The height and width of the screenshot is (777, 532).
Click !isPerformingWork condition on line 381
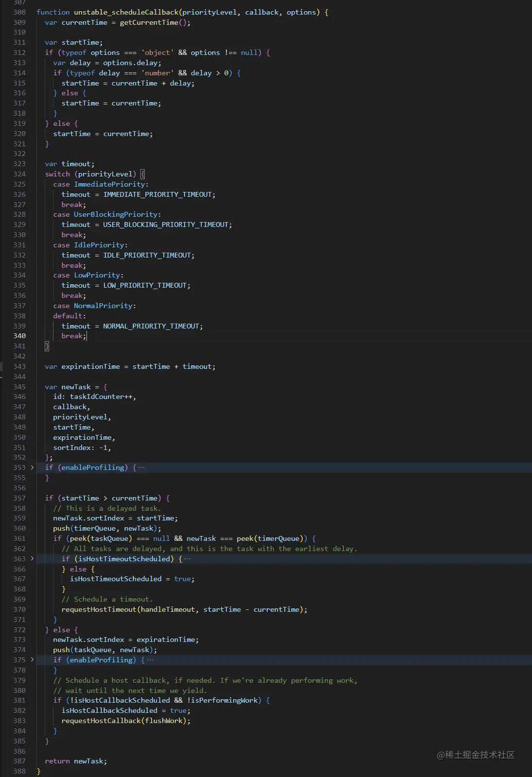(222, 700)
